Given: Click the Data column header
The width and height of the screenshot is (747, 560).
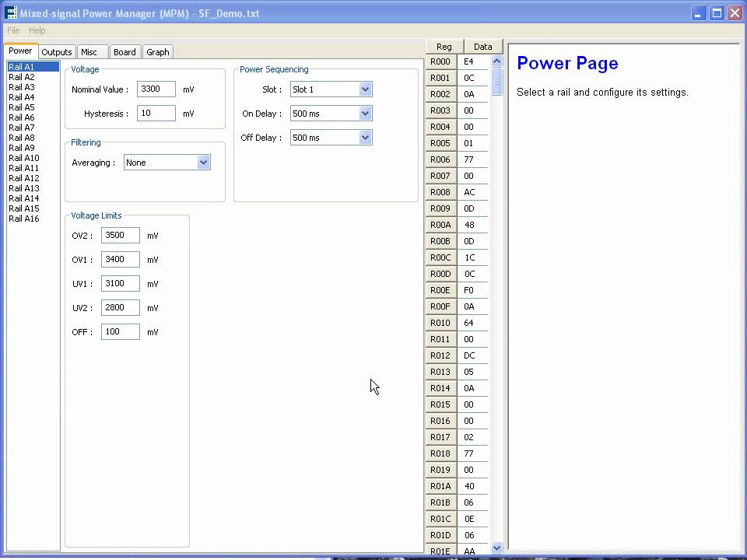Looking at the screenshot, I should tap(482, 46).
